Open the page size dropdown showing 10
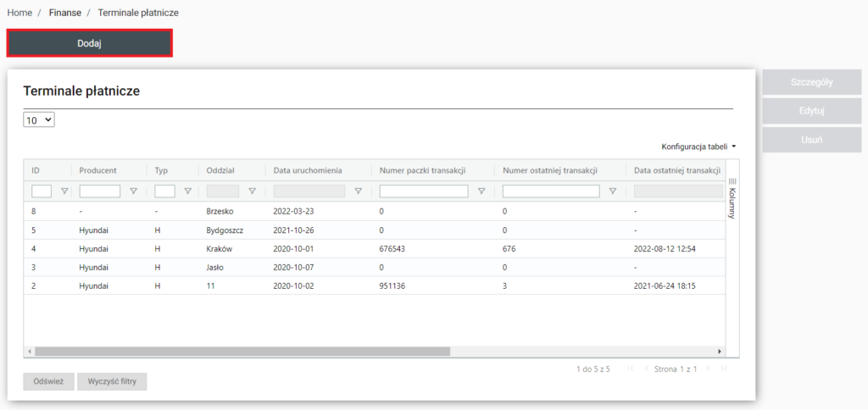 (39, 120)
